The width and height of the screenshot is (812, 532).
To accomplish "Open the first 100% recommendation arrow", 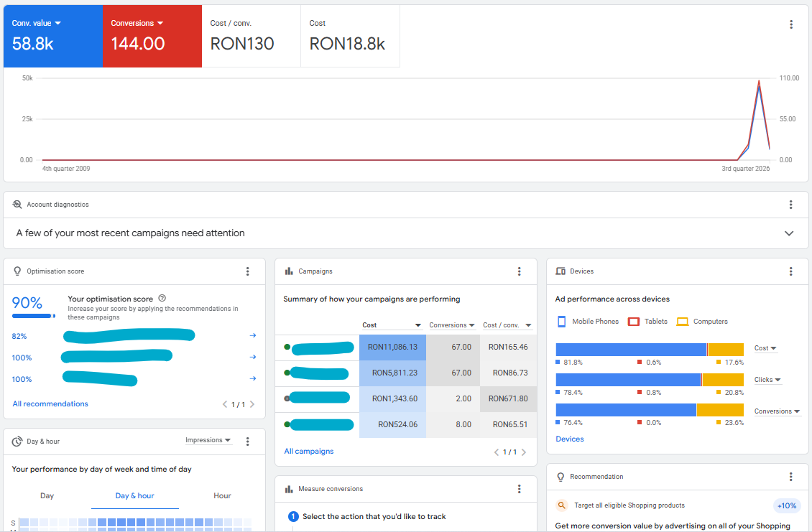I will point(253,357).
